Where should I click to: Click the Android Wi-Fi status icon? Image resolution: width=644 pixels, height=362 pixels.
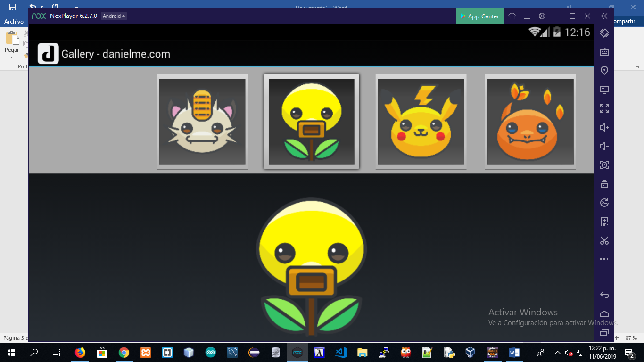coord(534,32)
